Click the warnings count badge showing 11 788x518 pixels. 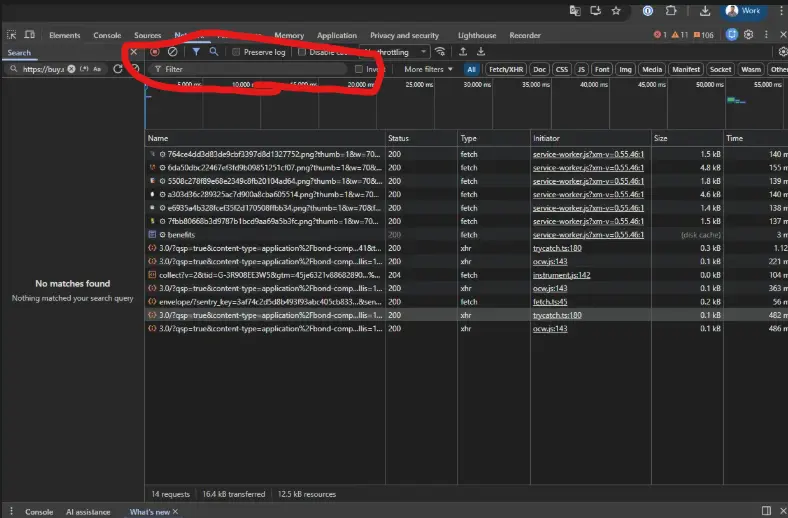pos(679,35)
